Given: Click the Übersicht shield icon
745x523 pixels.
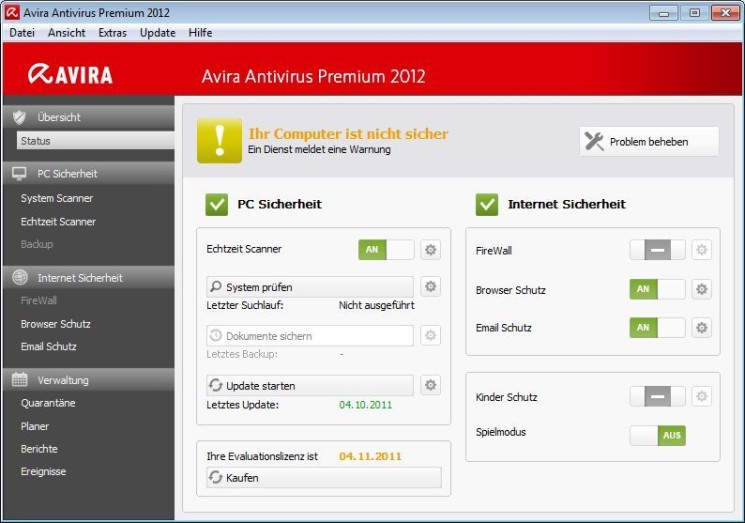Looking at the screenshot, I should [19, 117].
